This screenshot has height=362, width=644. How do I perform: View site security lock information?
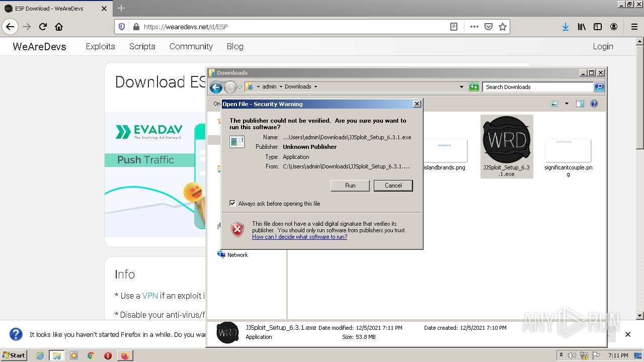(x=136, y=27)
